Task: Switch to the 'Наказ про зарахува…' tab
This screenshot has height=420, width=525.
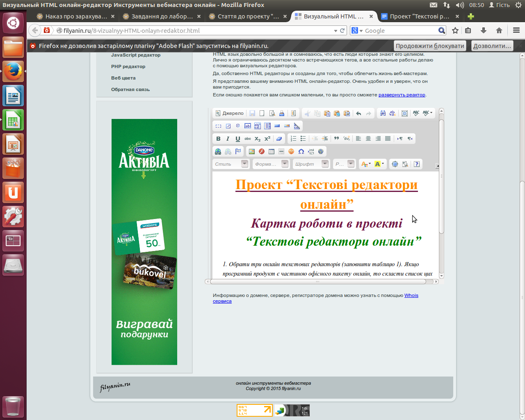Action: (75, 16)
